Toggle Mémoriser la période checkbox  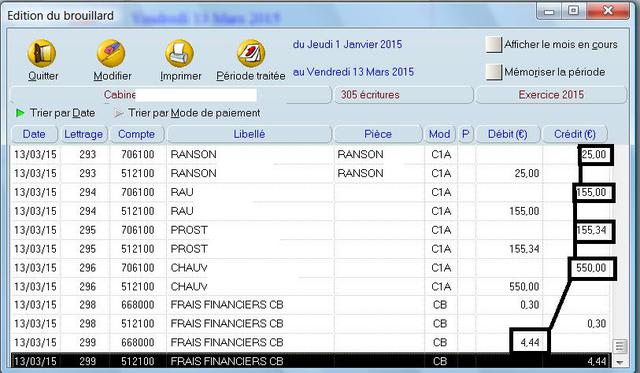[493, 72]
